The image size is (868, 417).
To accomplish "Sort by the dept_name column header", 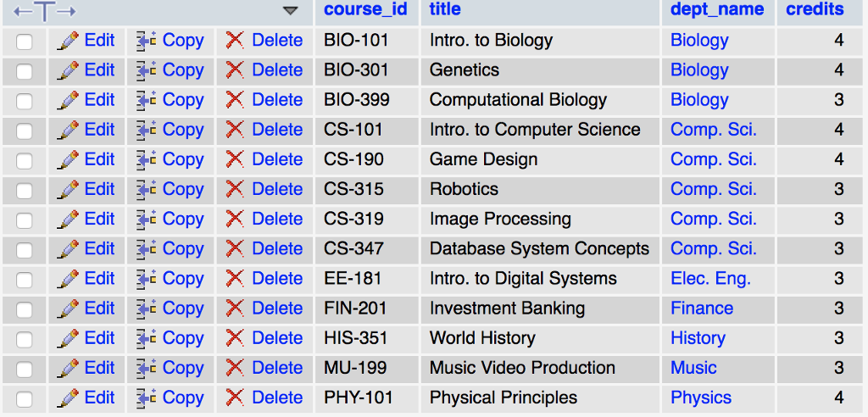I will [717, 8].
